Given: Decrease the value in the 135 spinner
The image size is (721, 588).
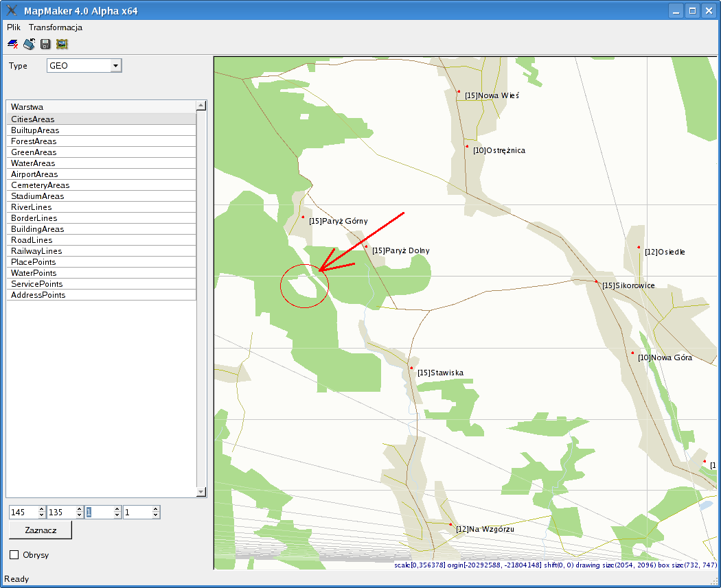Looking at the screenshot, I should tap(80, 515).
